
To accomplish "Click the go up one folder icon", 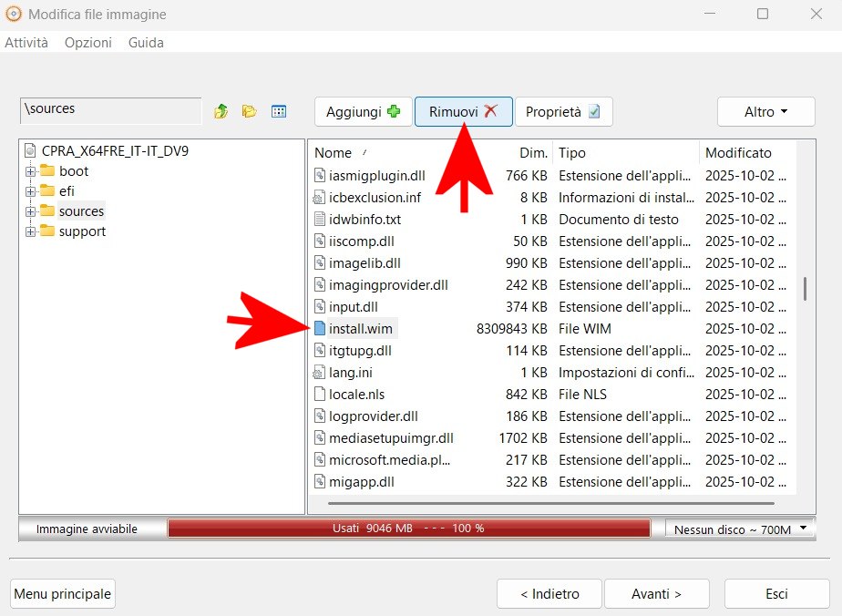I will (x=221, y=111).
